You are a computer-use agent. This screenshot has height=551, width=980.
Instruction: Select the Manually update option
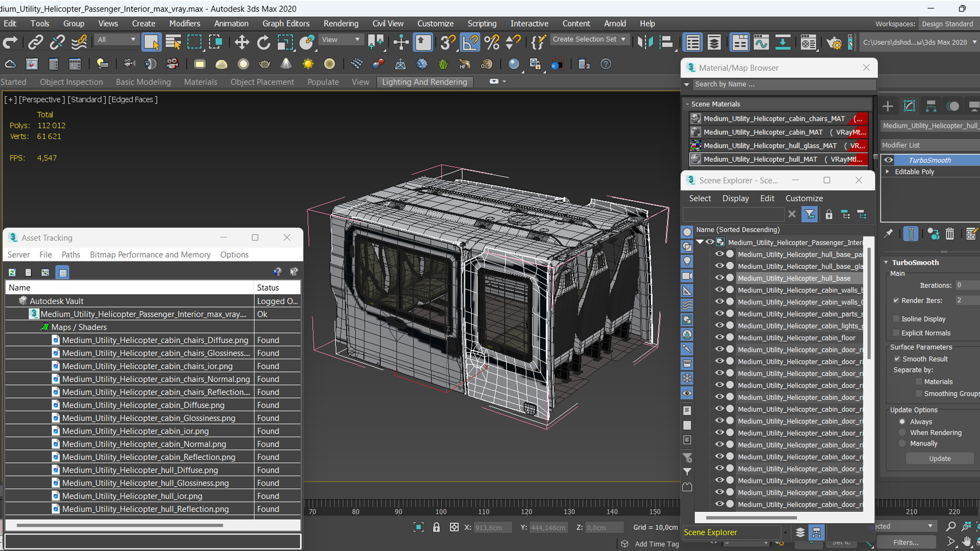(x=902, y=444)
